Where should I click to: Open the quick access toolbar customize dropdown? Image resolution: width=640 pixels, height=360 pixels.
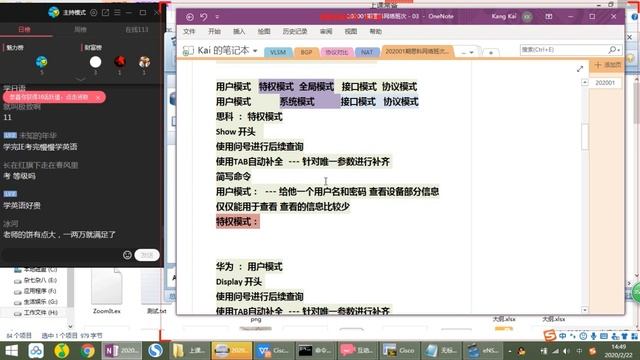tap(217, 17)
